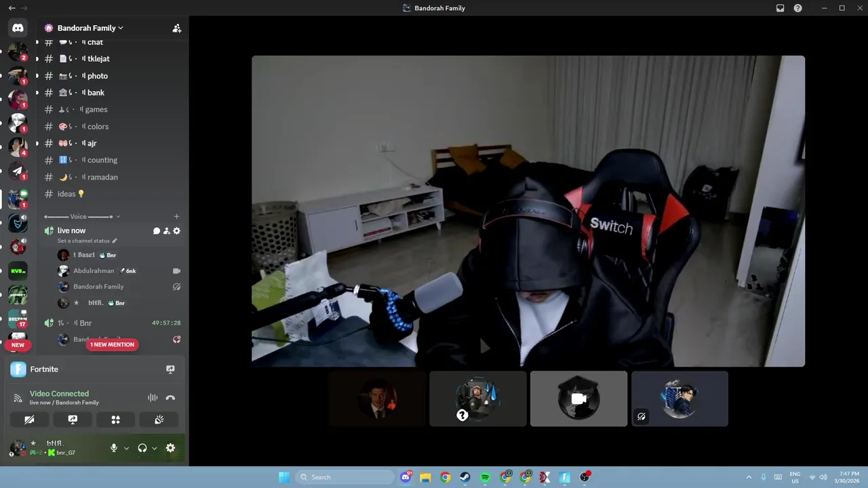Viewport: 868px width, 488px height.
Task: Open the games text channel
Action: [x=113, y=110]
